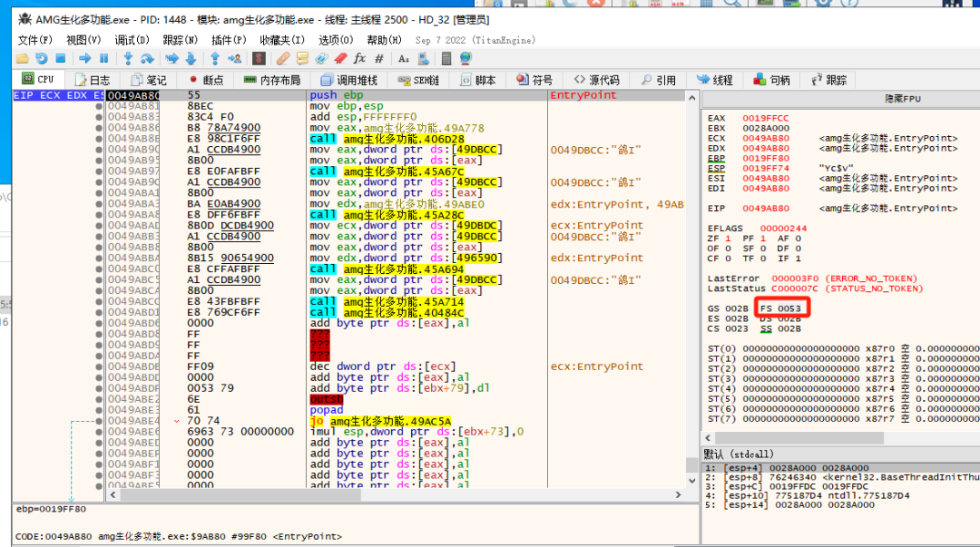Image resolution: width=980 pixels, height=547 pixels.
Task: Click the 隐藏FPU button
Action: pos(903,99)
